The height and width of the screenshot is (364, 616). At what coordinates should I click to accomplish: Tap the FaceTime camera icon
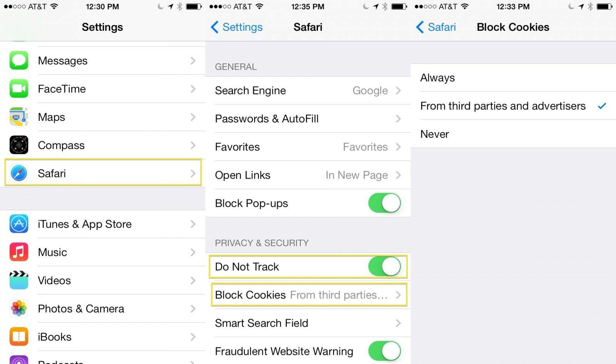point(19,89)
